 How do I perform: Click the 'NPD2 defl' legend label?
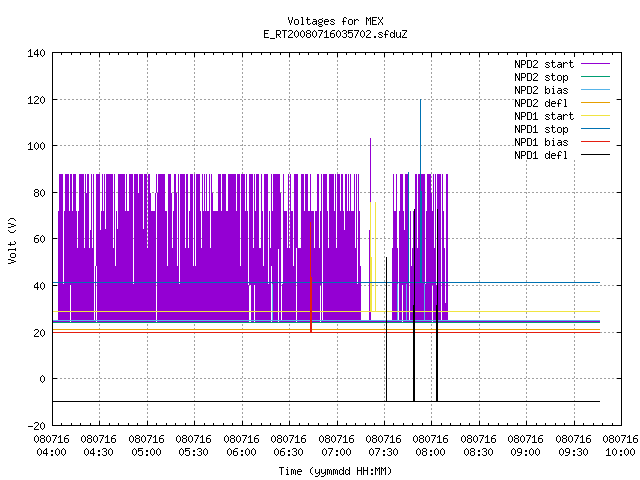[541, 103]
